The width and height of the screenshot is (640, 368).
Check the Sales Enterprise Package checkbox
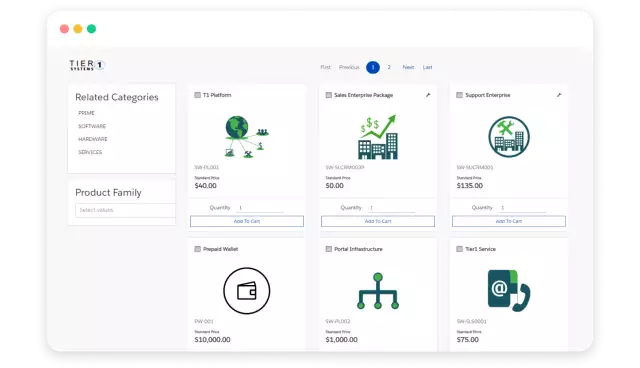329,95
